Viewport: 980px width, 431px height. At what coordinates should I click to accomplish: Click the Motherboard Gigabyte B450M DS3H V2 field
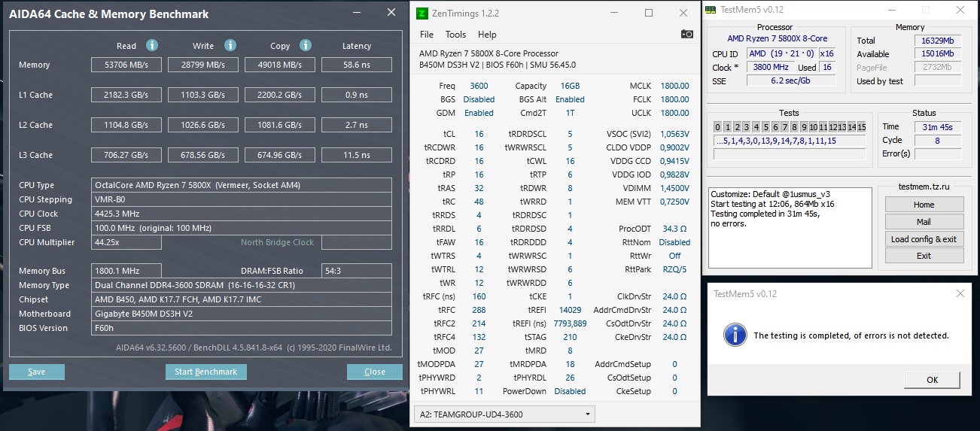(242, 314)
